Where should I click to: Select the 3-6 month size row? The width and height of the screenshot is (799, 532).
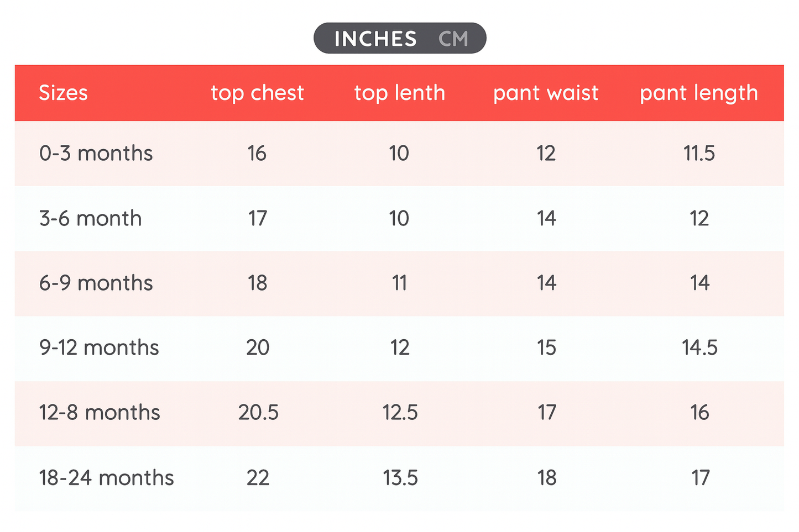coord(90,218)
